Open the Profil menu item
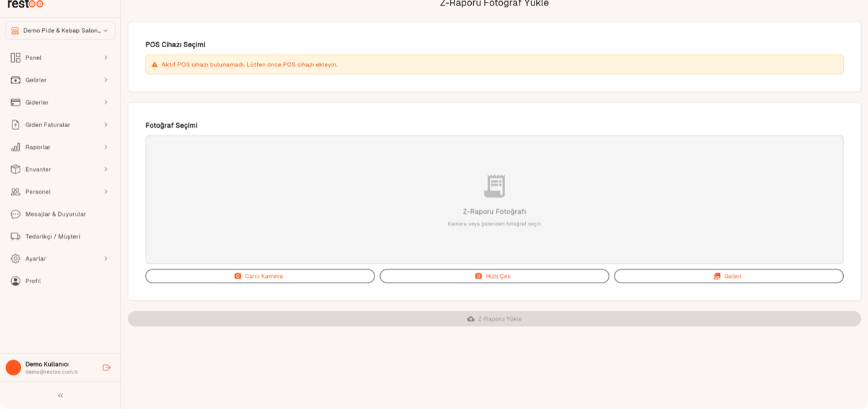868x409 pixels. [60, 281]
